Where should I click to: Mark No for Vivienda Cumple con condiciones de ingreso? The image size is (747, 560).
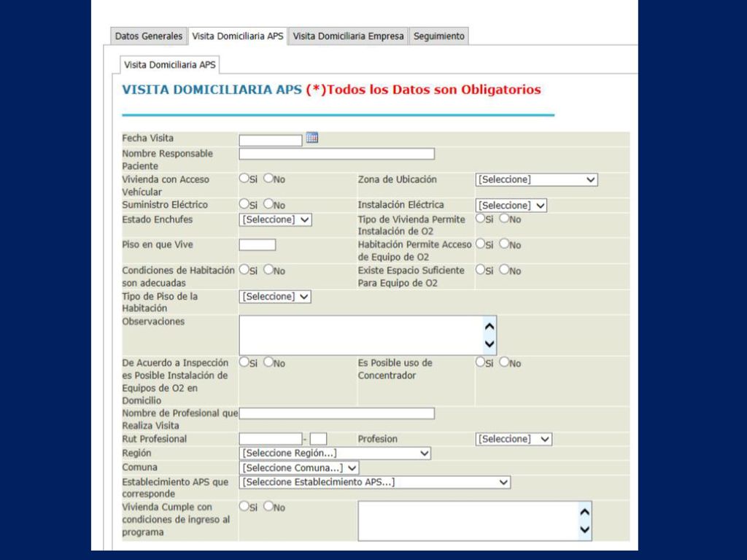tap(268, 506)
